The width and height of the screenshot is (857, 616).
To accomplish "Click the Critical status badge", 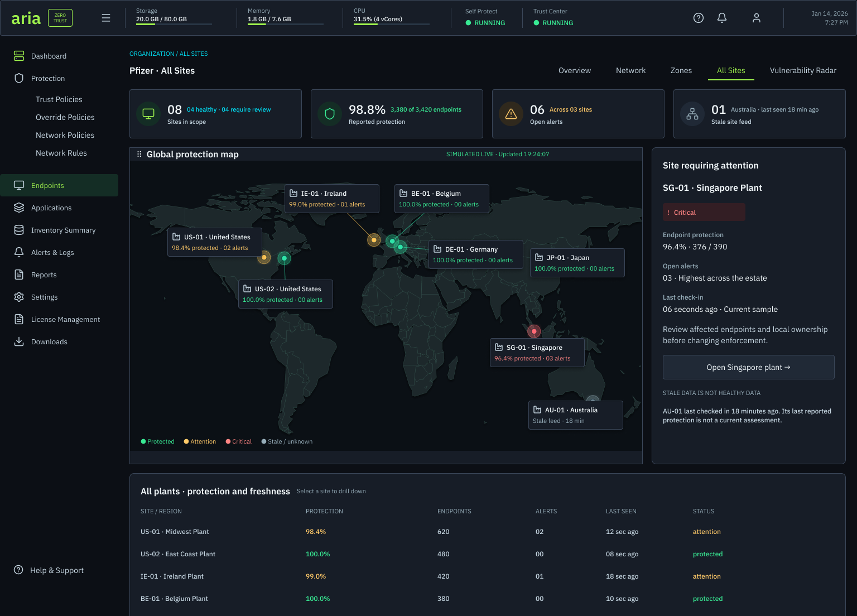I will 704,212.
